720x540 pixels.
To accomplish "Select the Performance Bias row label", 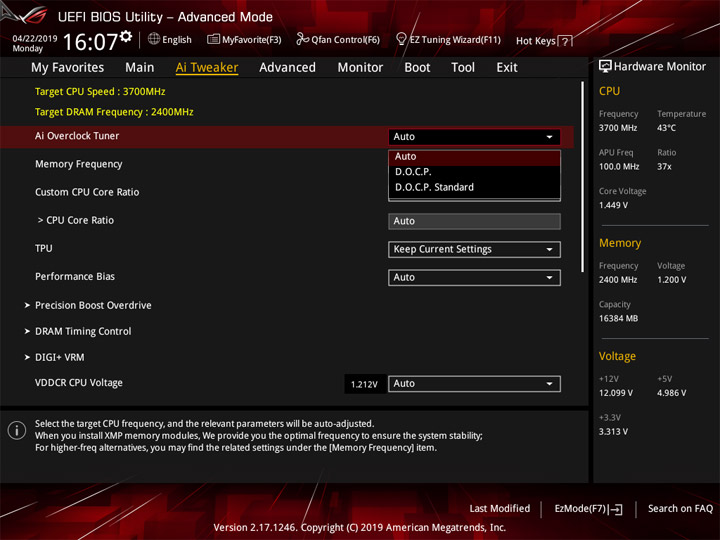I will (x=75, y=277).
